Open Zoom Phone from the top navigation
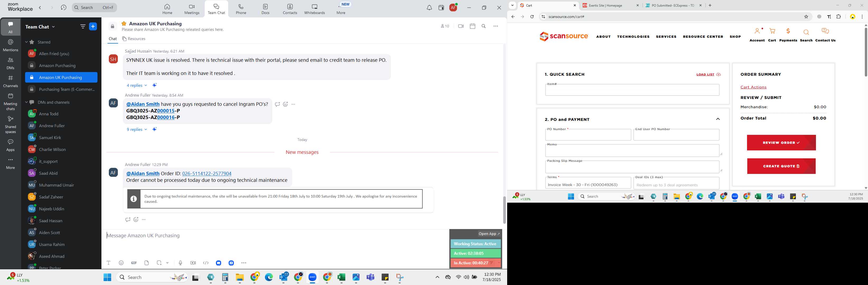Viewport: 868px width, 285px height. 241,9
